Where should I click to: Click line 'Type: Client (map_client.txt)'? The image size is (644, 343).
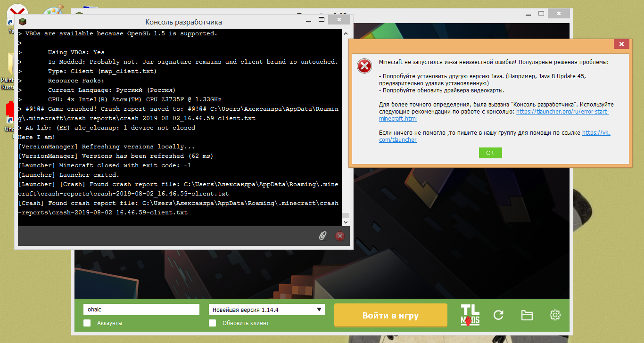click(x=102, y=71)
